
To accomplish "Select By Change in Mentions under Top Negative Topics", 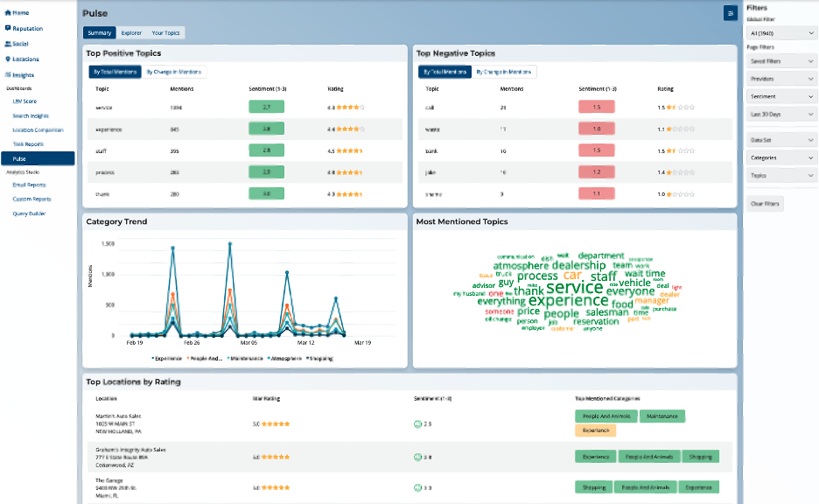I will 504,72.
